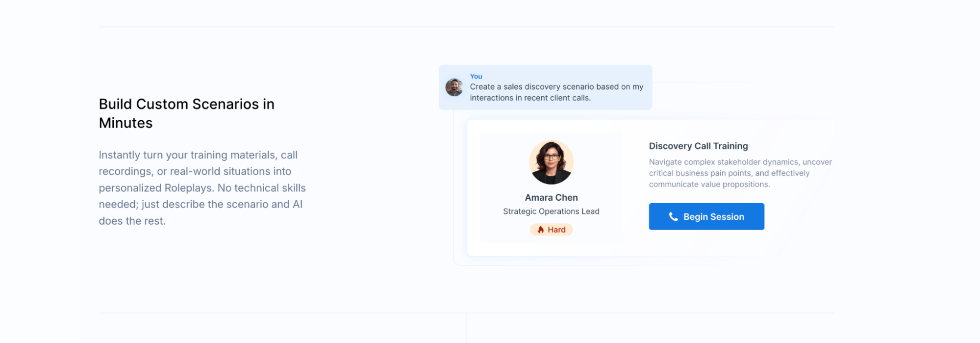Select the 'You' label in chat bubble

pyautogui.click(x=476, y=76)
